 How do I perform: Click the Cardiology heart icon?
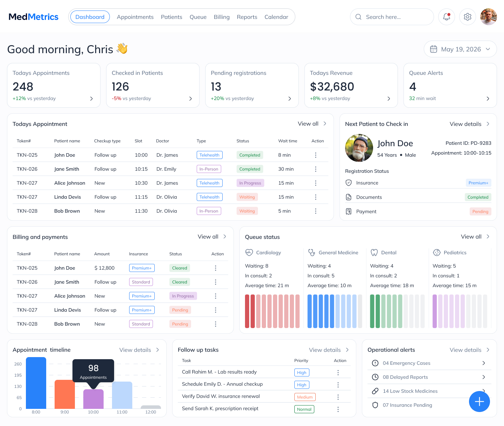(249, 253)
